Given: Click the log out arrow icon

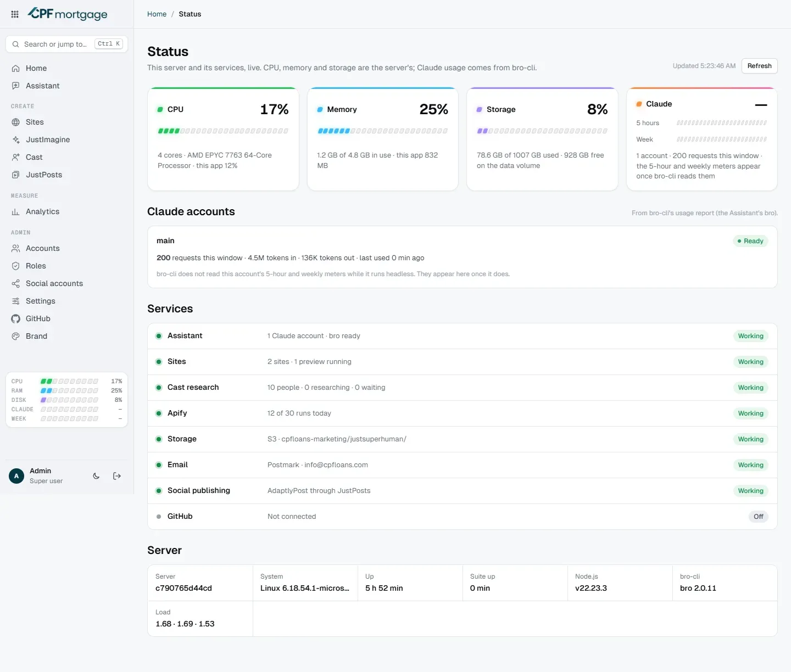Looking at the screenshot, I should point(117,476).
